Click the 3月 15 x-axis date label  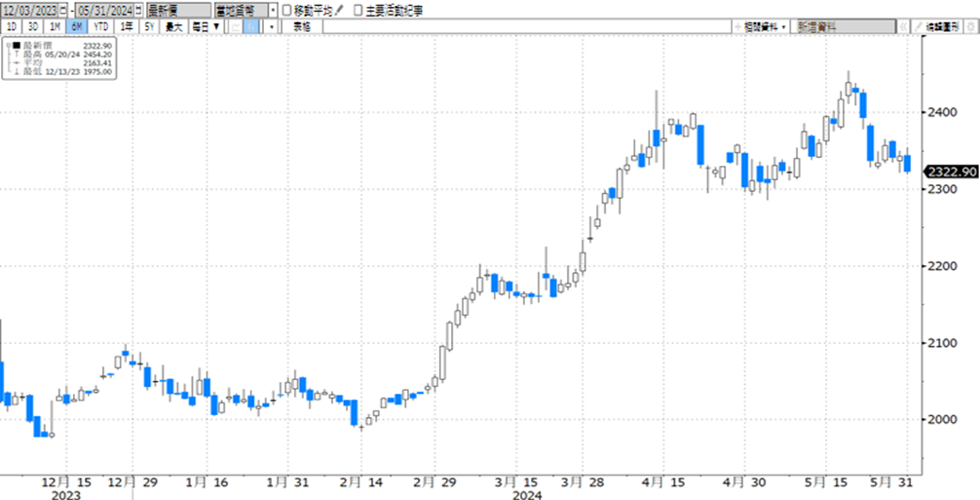516,482
